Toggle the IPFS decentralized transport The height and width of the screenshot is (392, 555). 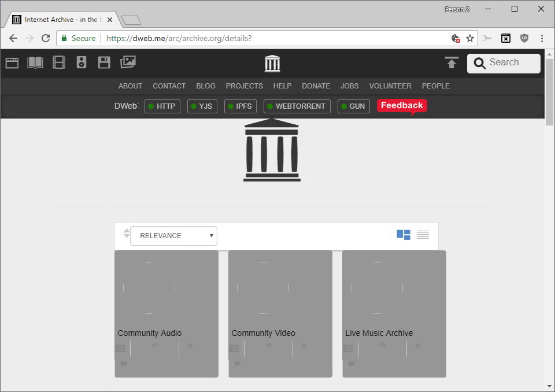(240, 106)
